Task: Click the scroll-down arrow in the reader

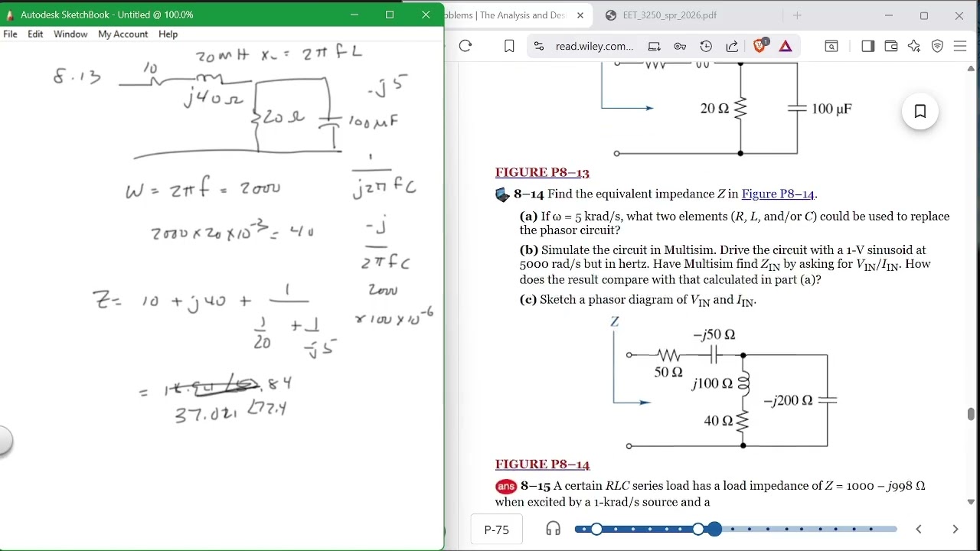Action: pos(972,502)
